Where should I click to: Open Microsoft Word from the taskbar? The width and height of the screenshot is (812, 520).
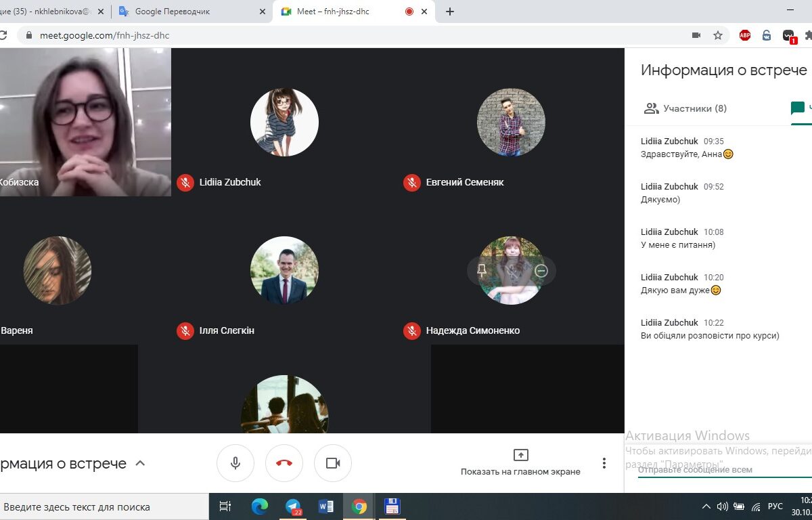[x=326, y=506]
